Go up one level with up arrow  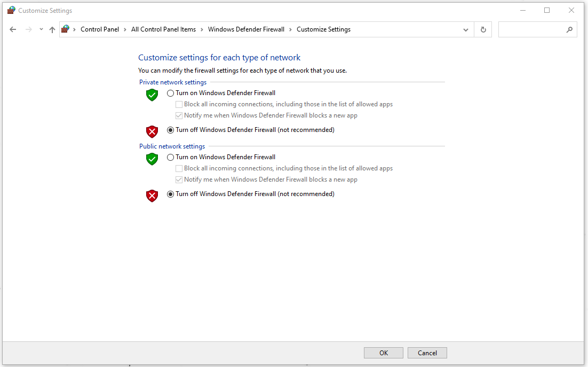tap(52, 29)
